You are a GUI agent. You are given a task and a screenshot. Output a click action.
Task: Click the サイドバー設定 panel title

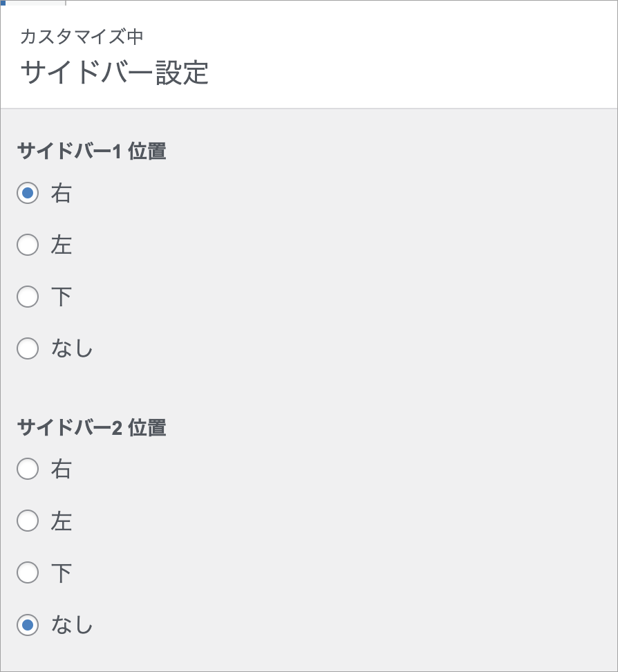(x=114, y=73)
